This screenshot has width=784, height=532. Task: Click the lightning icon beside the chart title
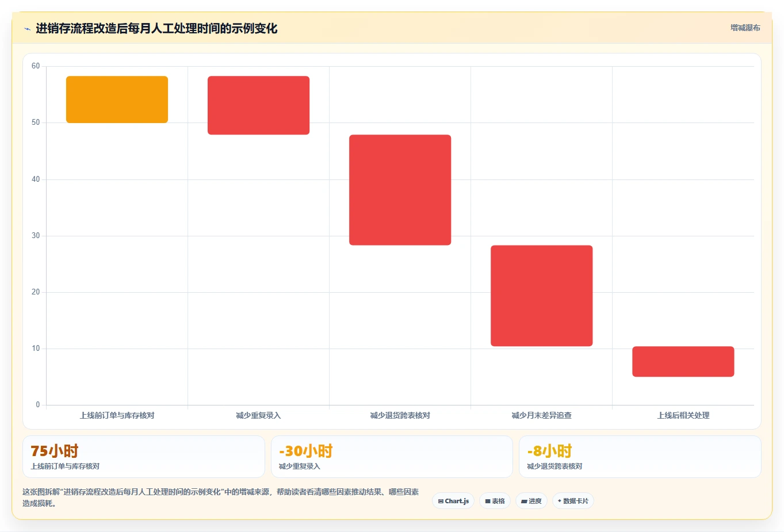[x=27, y=29]
